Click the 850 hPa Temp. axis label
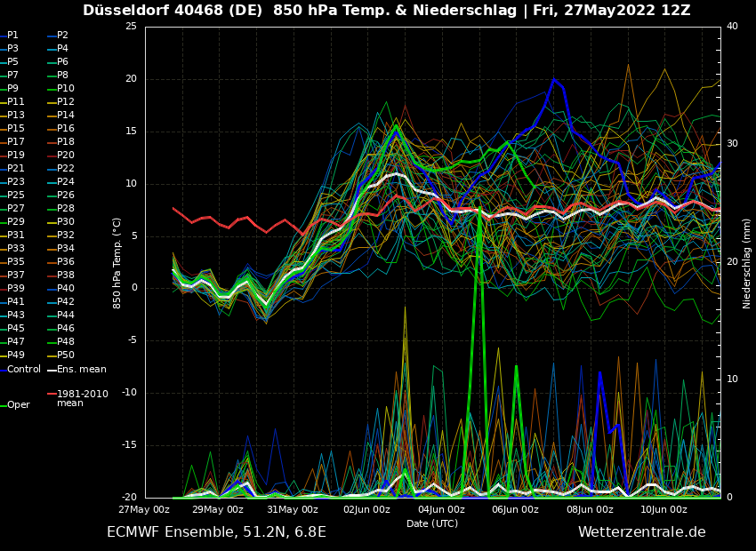This screenshot has height=551, width=756. click(117, 263)
